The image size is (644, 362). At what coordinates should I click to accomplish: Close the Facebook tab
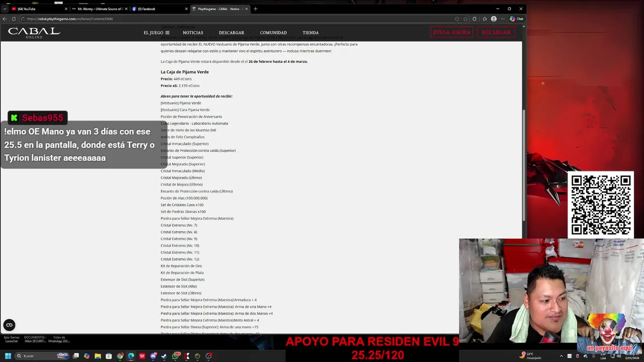tap(186, 9)
